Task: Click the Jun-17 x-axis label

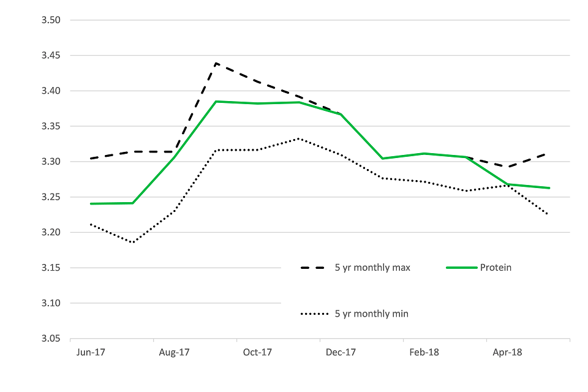Action: [x=91, y=352]
